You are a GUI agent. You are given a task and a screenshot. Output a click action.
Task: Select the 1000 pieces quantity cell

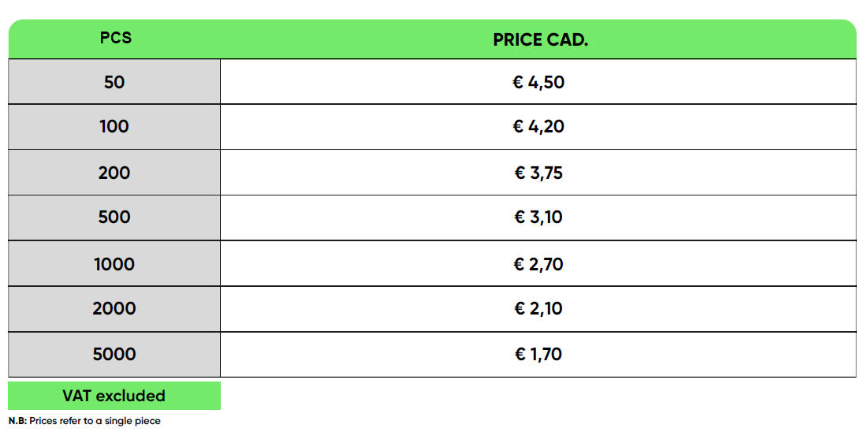pos(114,264)
